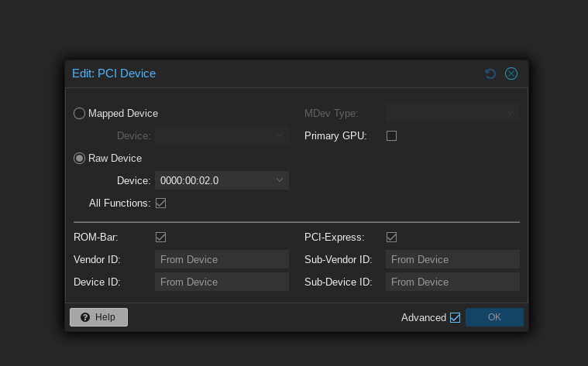Click the device field showing 0000:00:02.0
Viewport: 588px width, 366px height.
pos(213,180)
